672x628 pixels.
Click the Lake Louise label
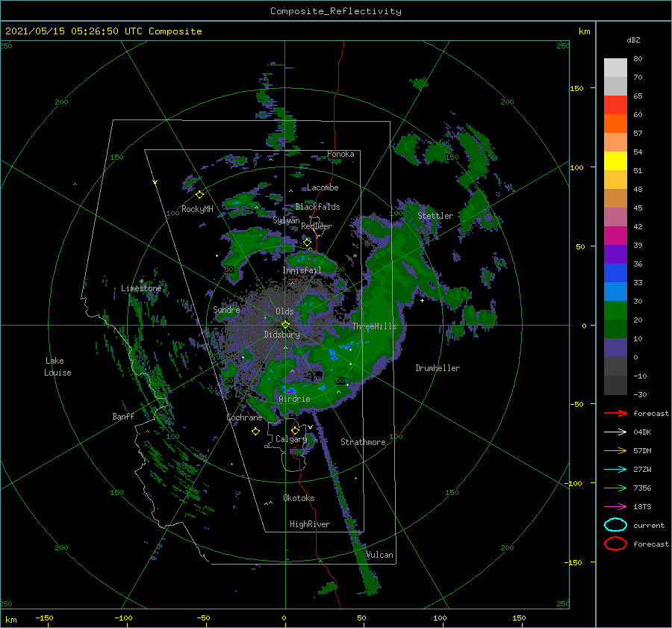[x=57, y=367]
